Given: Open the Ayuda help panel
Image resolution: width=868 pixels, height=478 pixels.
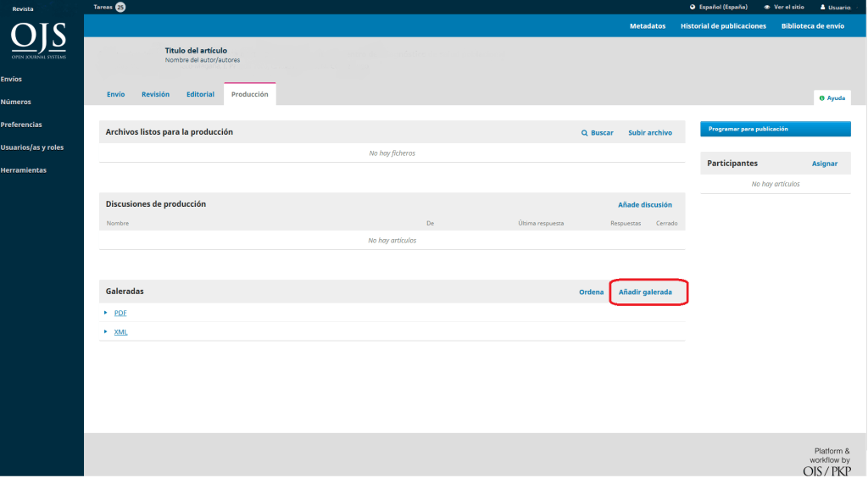Looking at the screenshot, I should click(832, 98).
